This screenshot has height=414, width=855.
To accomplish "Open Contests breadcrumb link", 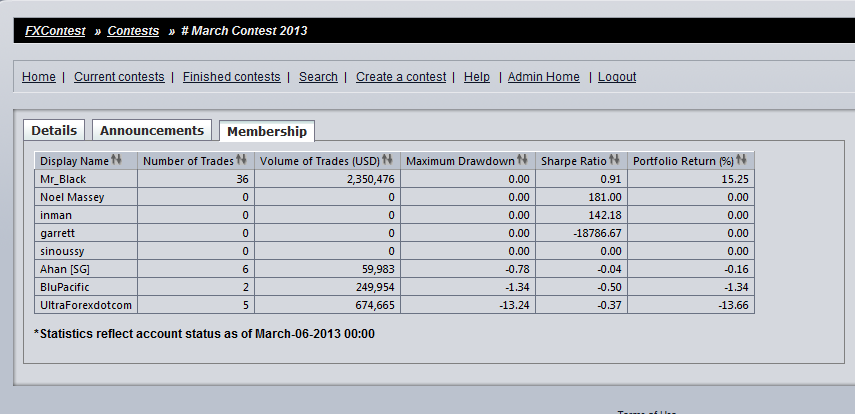I will pyautogui.click(x=133, y=31).
